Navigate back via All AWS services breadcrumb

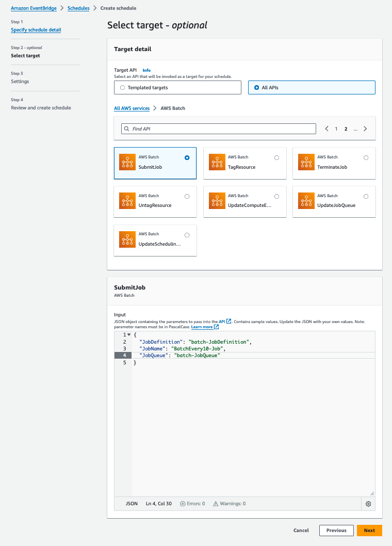click(130, 108)
